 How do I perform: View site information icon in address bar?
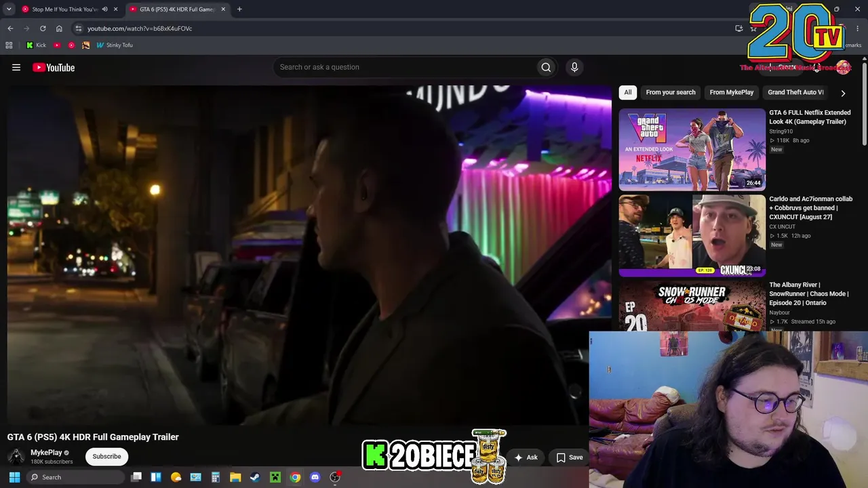(x=79, y=28)
